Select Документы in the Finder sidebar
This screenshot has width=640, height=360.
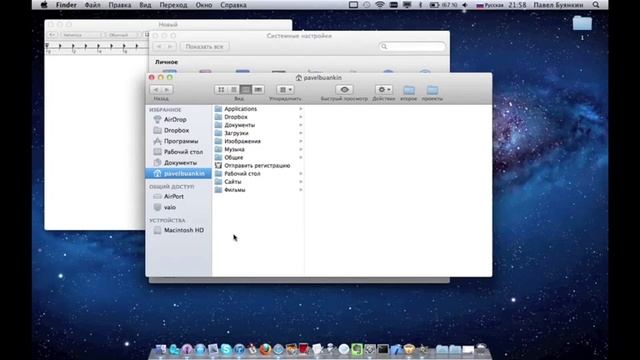click(178, 163)
